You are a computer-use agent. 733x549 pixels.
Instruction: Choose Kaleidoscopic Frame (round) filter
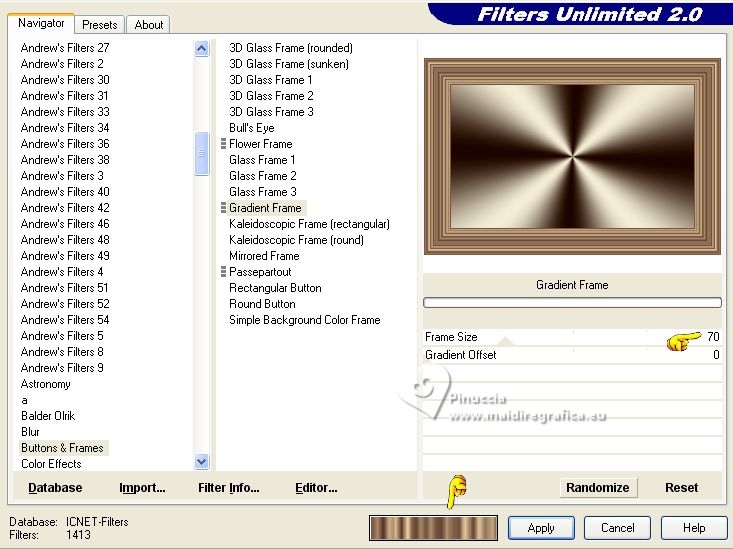coord(296,240)
